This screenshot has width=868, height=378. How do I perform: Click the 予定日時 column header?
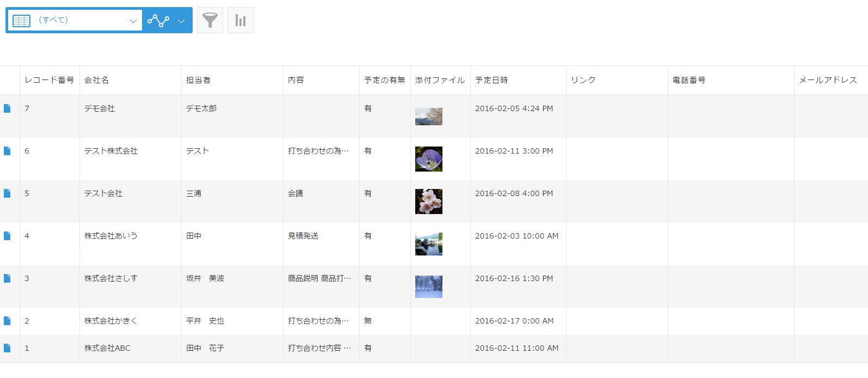[x=491, y=80]
